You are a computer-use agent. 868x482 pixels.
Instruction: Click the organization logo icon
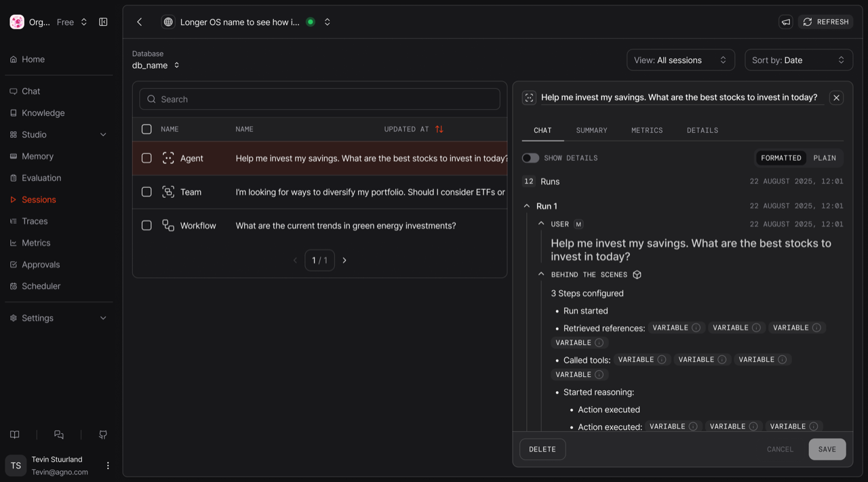point(17,22)
